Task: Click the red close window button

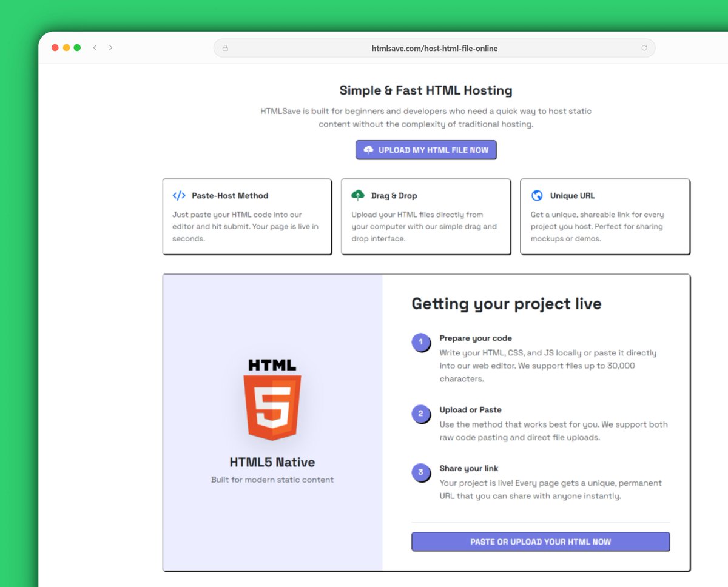Action: point(55,47)
